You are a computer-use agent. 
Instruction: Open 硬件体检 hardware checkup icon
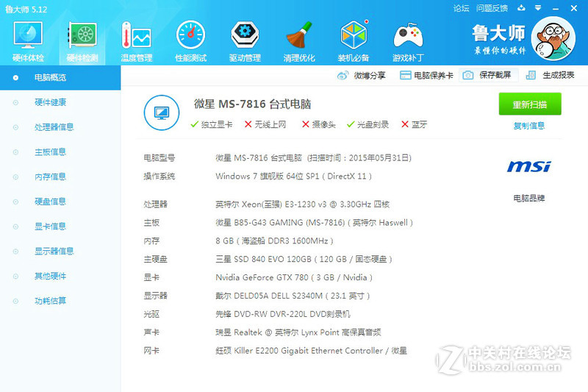28,35
